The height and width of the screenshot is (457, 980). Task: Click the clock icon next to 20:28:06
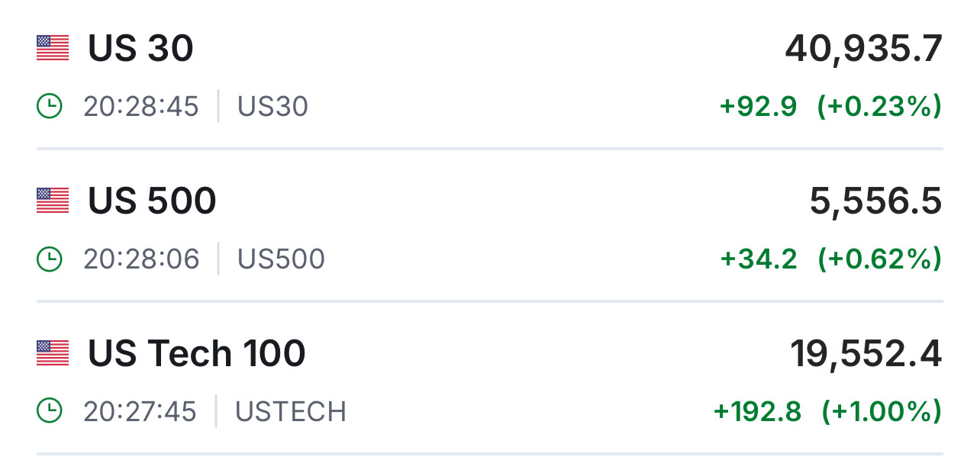pos(50,259)
